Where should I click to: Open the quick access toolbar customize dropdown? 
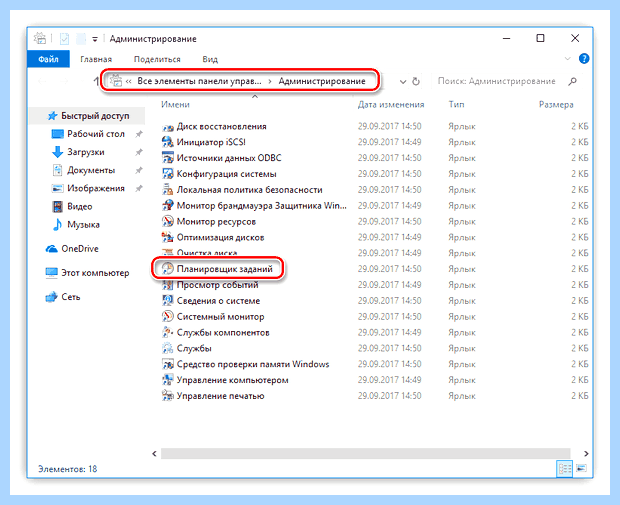pos(95,39)
